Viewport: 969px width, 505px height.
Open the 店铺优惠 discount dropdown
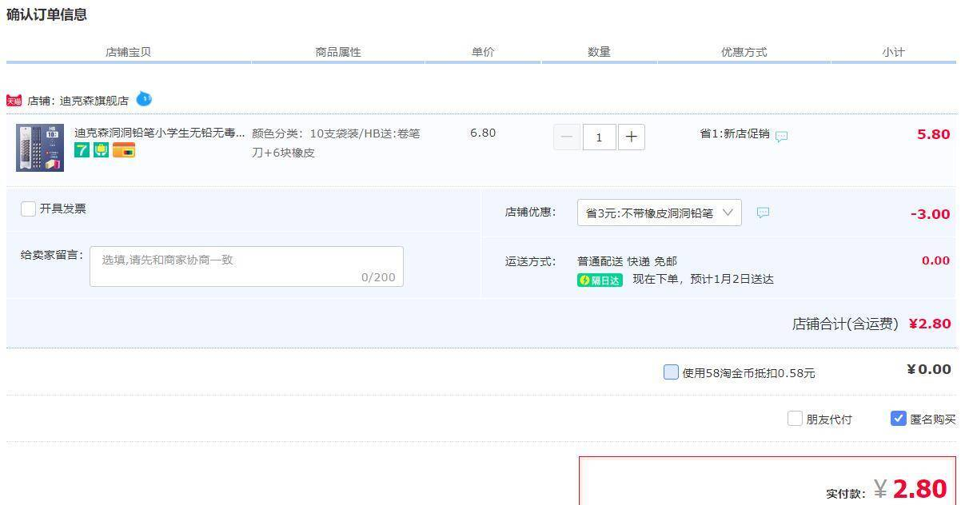point(659,212)
